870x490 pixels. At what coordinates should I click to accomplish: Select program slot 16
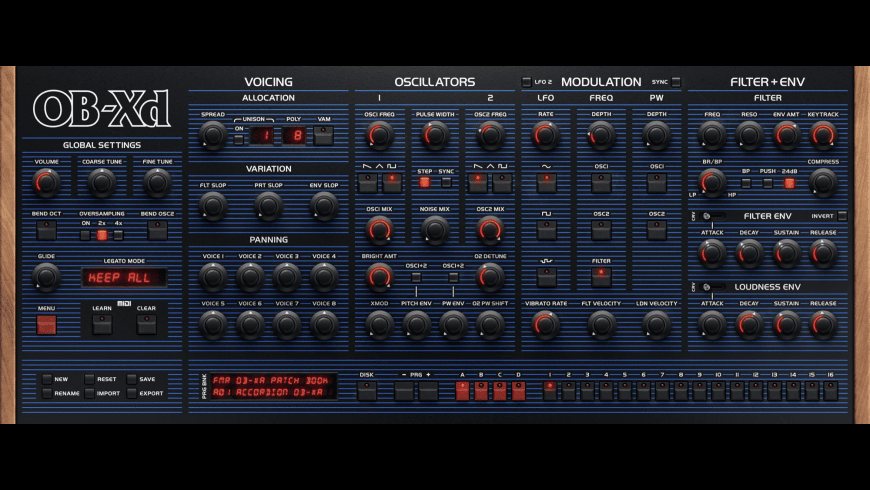pyautogui.click(x=830, y=391)
